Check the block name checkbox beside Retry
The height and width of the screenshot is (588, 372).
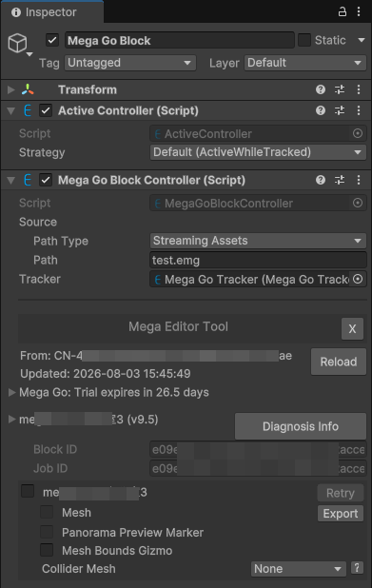(x=28, y=491)
